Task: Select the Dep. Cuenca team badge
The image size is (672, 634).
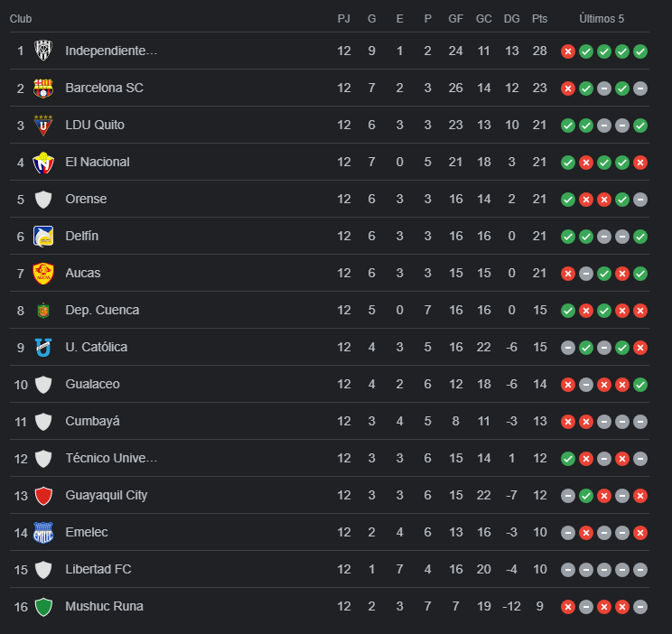Action: pyautogui.click(x=42, y=310)
